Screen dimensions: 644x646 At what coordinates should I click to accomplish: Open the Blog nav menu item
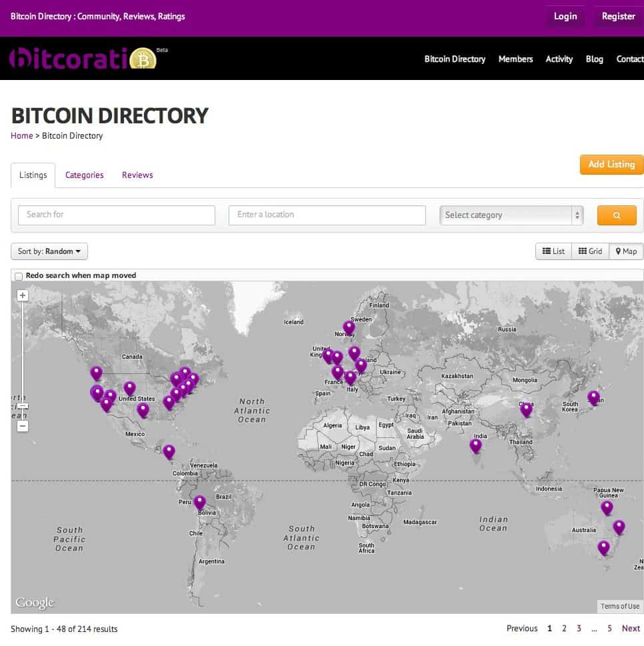click(x=594, y=59)
